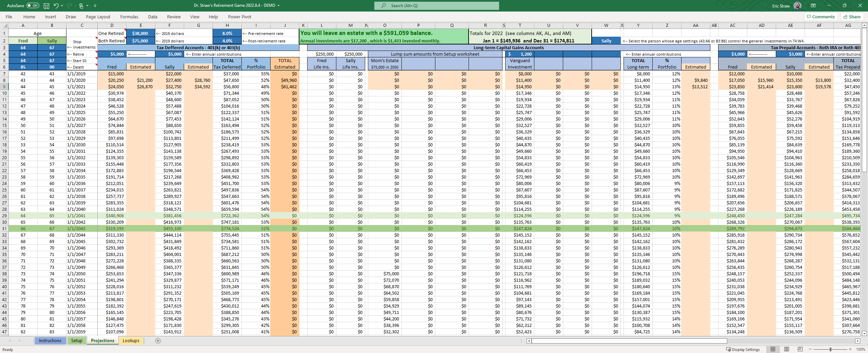This screenshot has height=353, width=868.
Task: Open the Setup sheet tab
Action: pos(77,341)
